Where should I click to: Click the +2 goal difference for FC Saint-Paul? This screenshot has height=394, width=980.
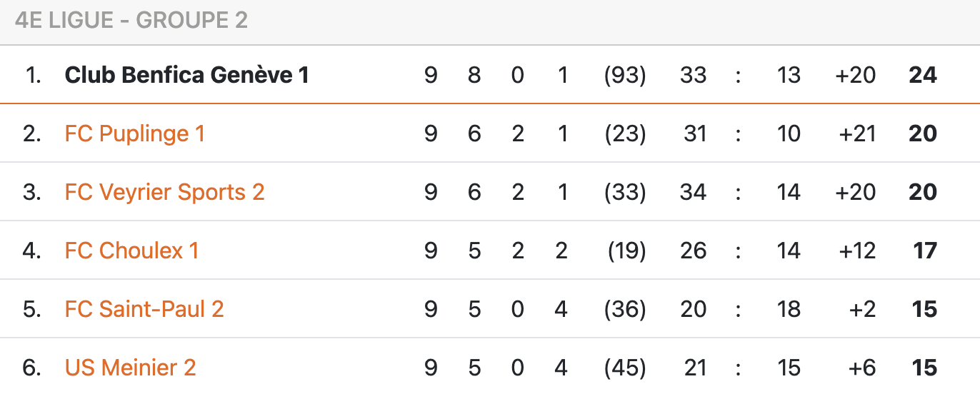tap(861, 309)
